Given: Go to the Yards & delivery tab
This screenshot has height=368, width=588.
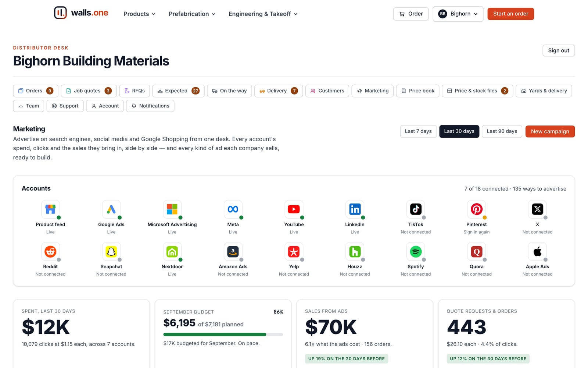Looking at the screenshot, I should click(x=544, y=91).
